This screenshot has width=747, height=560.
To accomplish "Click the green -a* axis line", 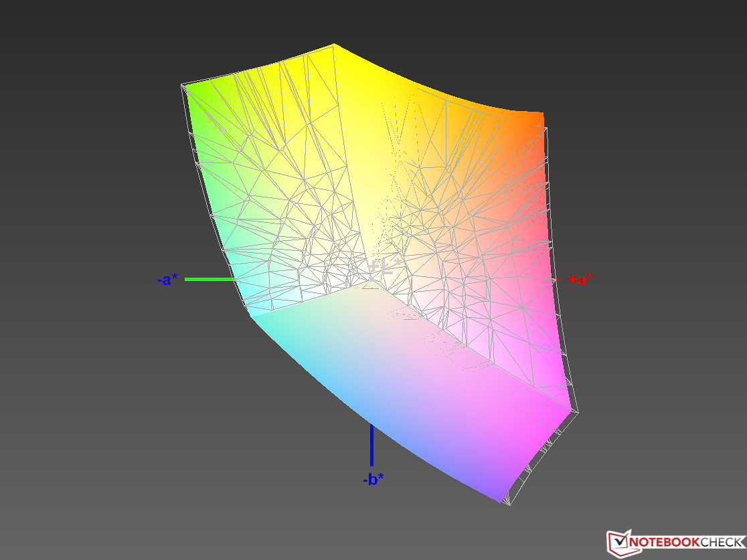I will tap(210, 279).
